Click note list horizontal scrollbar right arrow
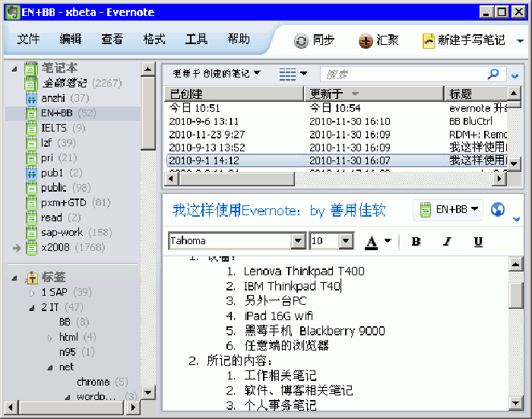This screenshot has width=532, height=419. pyautogui.click(x=499, y=178)
